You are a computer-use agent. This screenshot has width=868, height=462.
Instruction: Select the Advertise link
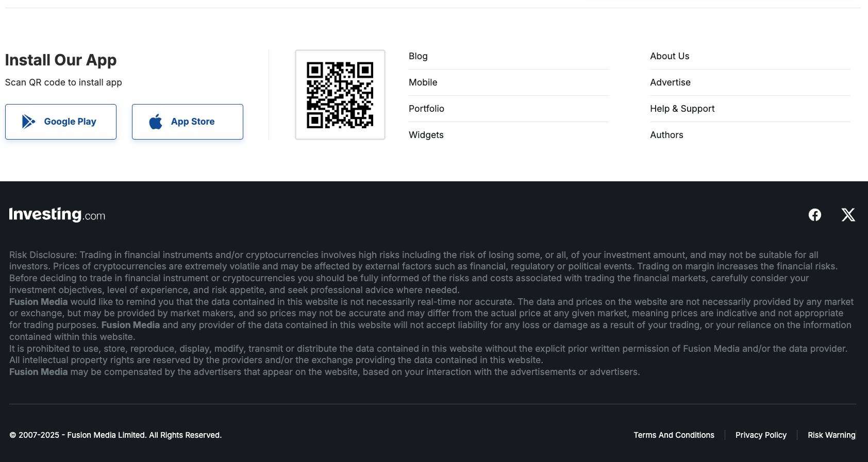pos(670,82)
